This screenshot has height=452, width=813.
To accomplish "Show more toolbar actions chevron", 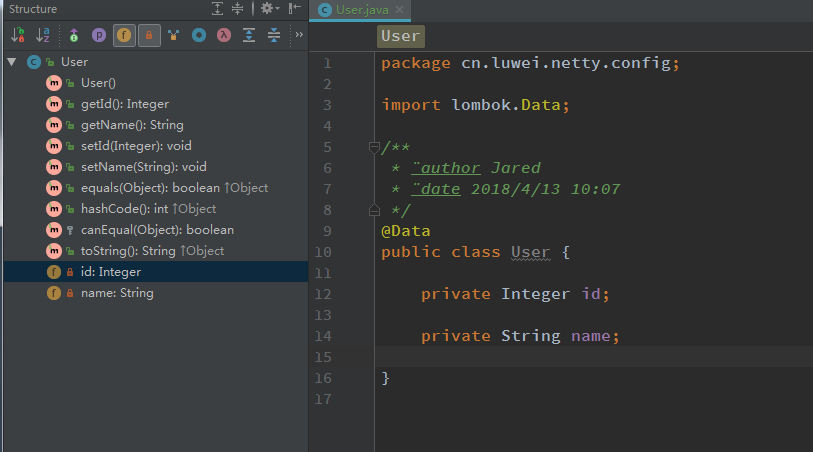I will point(298,35).
